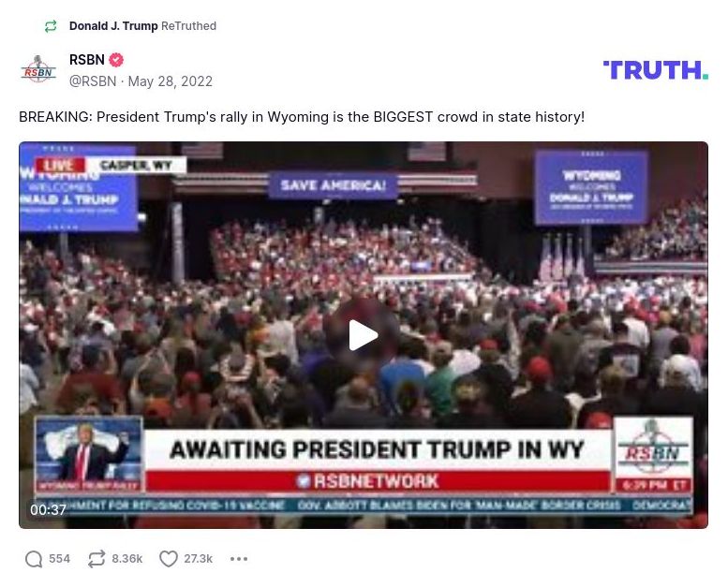Click the reply comment bubble icon
Screen dimensions: 728x587
pyautogui.click(x=34, y=559)
